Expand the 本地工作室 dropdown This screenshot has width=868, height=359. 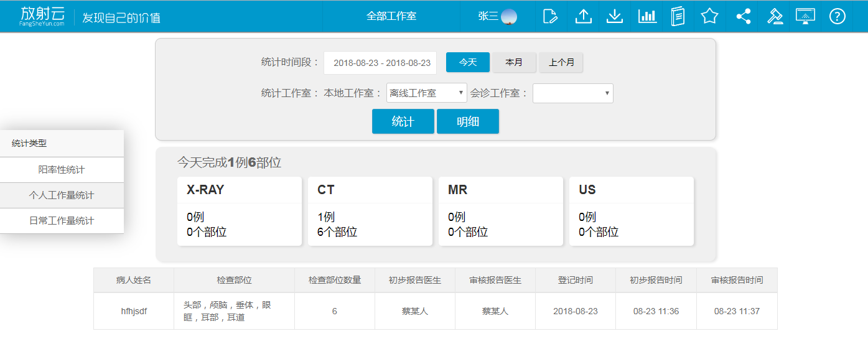click(427, 93)
